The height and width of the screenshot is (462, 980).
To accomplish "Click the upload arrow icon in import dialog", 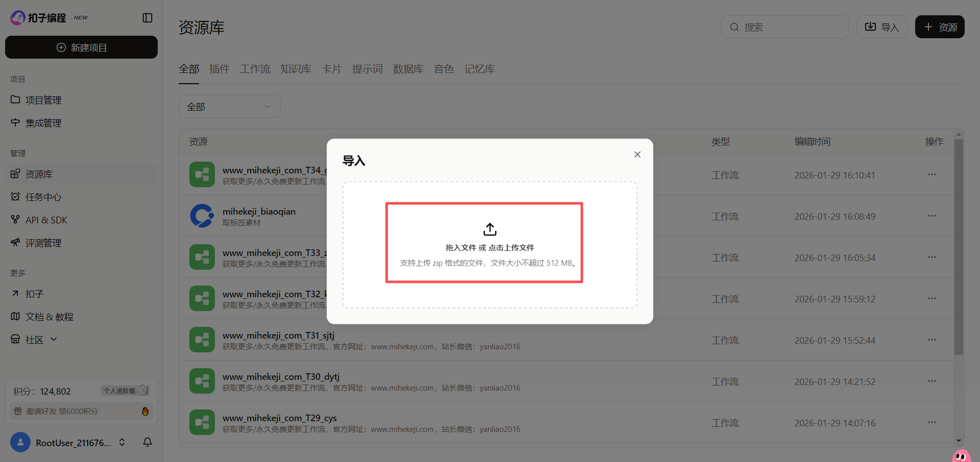I will pos(489,229).
